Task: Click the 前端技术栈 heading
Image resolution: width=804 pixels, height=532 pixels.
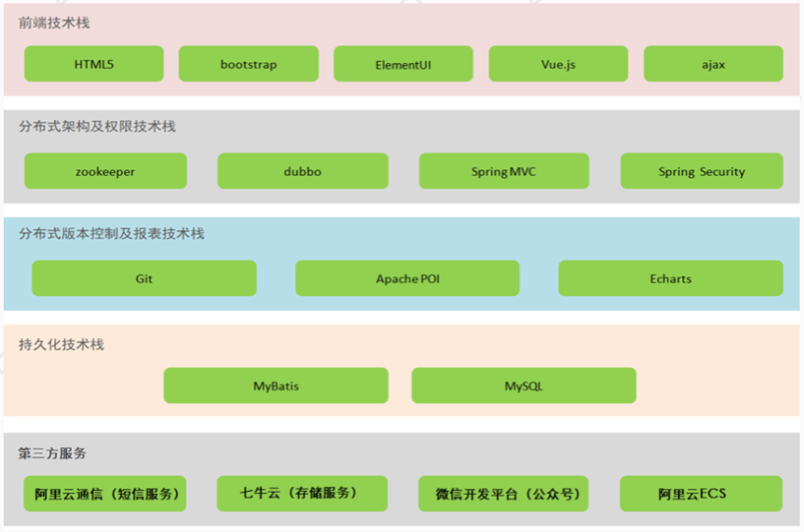Action: coord(54,23)
